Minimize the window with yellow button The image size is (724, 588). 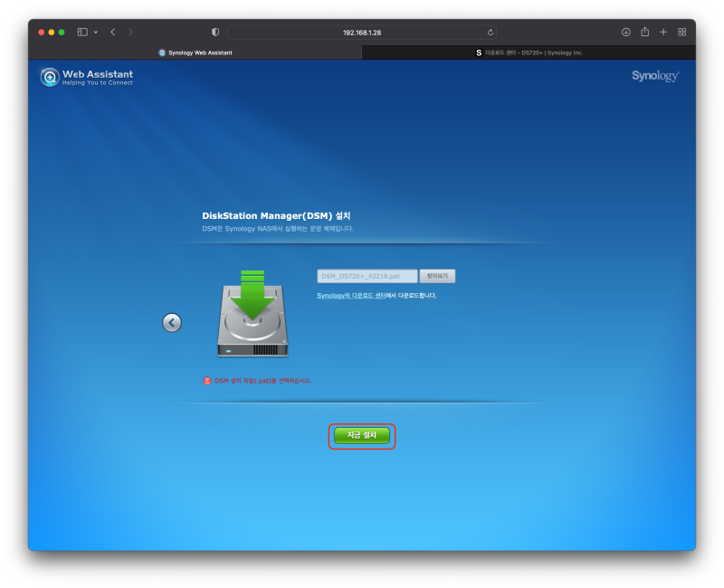tap(52, 32)
